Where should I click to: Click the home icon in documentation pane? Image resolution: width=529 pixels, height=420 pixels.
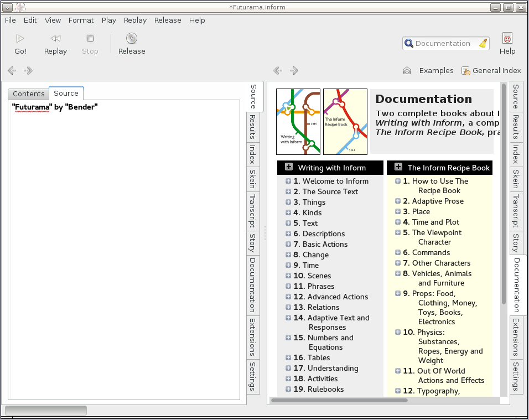click(x=407, y=71)
